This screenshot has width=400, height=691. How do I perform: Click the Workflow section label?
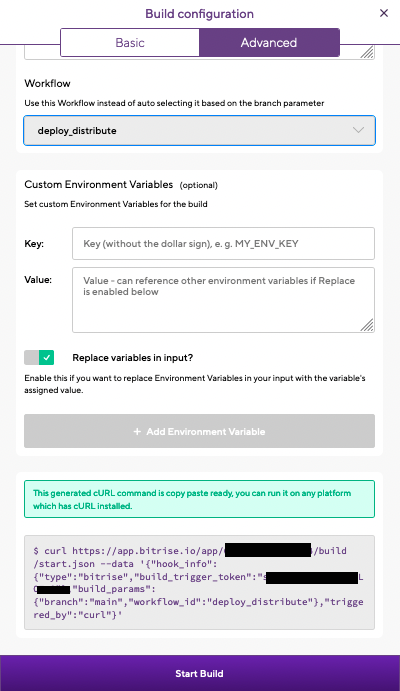coord(48,83)
